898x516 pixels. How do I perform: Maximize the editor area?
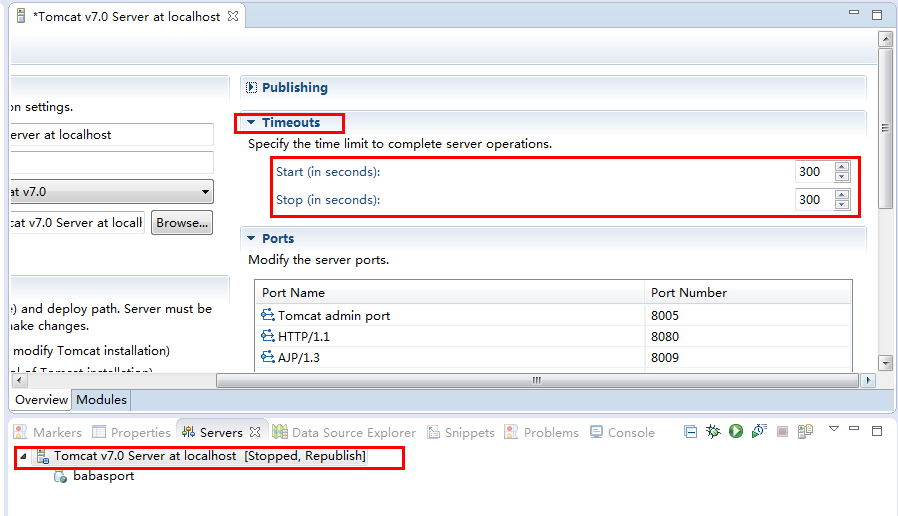(877, 15)
